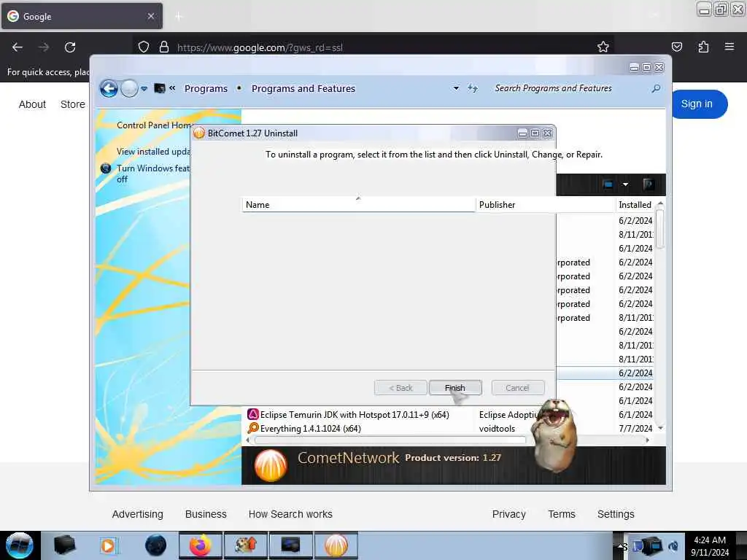Open Business footer link
This screenshot has width=747, height=560.
(x=206, y=514)
